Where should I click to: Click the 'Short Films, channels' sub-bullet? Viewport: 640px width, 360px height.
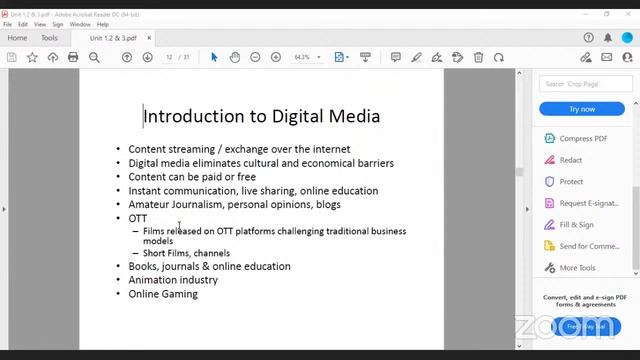[x=187, y=253]
